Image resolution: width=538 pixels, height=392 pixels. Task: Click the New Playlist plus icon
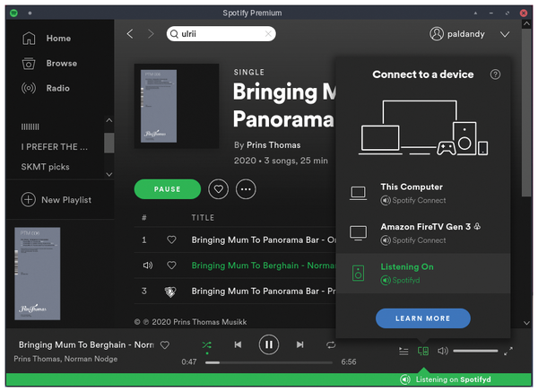click(28, 200)
